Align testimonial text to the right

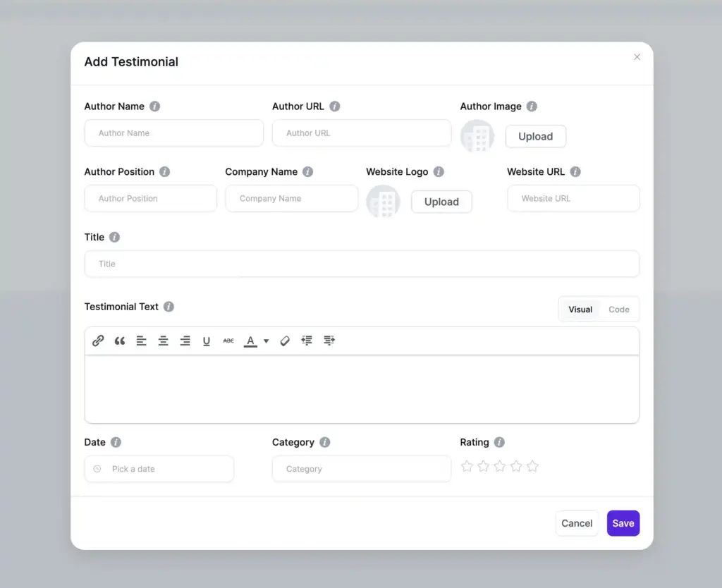185,341
